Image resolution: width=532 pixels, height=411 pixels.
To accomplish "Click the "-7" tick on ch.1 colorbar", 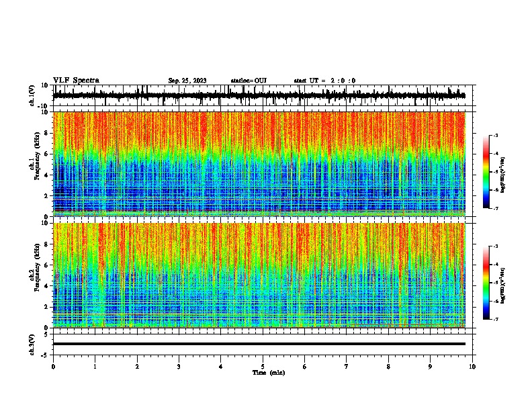I will pos(495,208).
